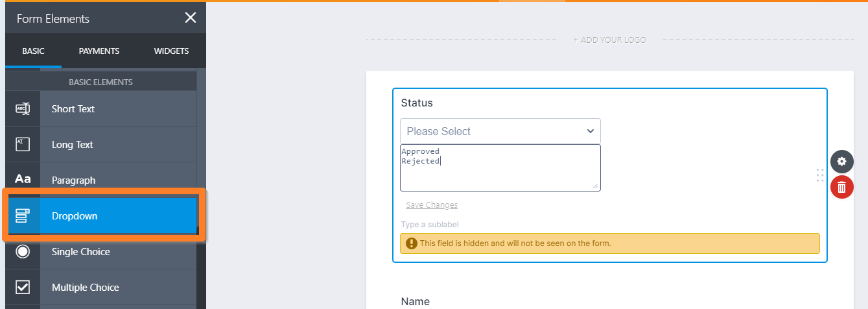Click Add Your Logo

(609, 40)
